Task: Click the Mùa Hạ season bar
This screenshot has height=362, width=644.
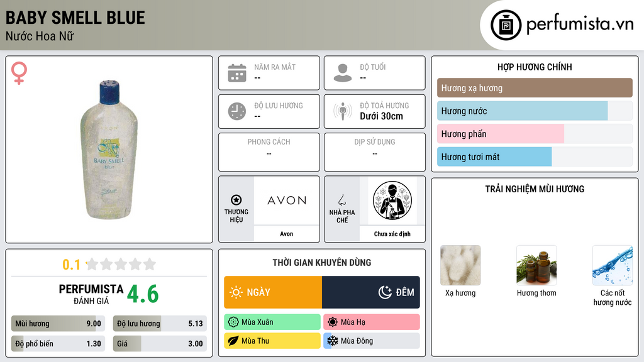Action: coord(372,322)
